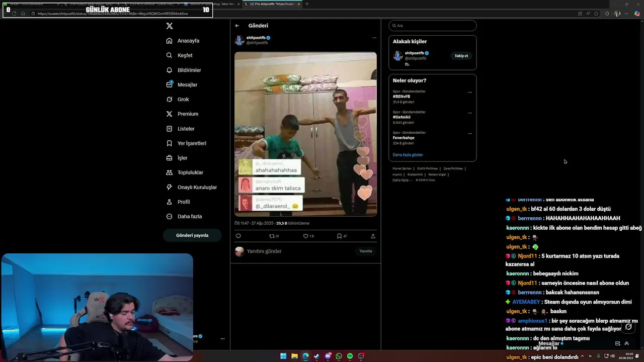Click the reply comment icon under the post
Viewport: 644px width, 362px height.
click(238, 236)
